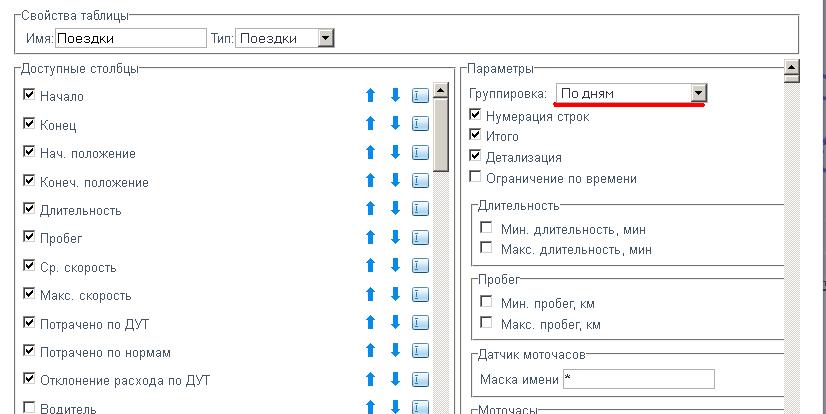The width and height of the screenshot is (826, 414).
Task: Move Нач. положение column down
Action: point(395,152)
